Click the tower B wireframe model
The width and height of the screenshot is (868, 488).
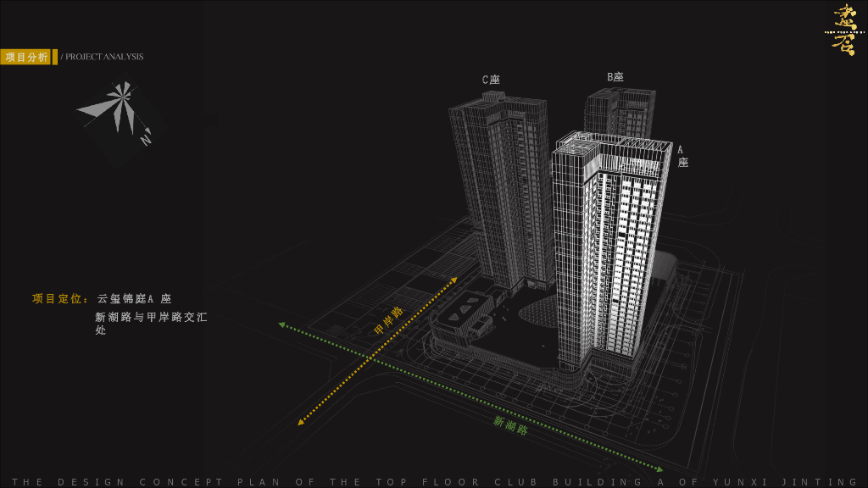(x=620, y=113)
